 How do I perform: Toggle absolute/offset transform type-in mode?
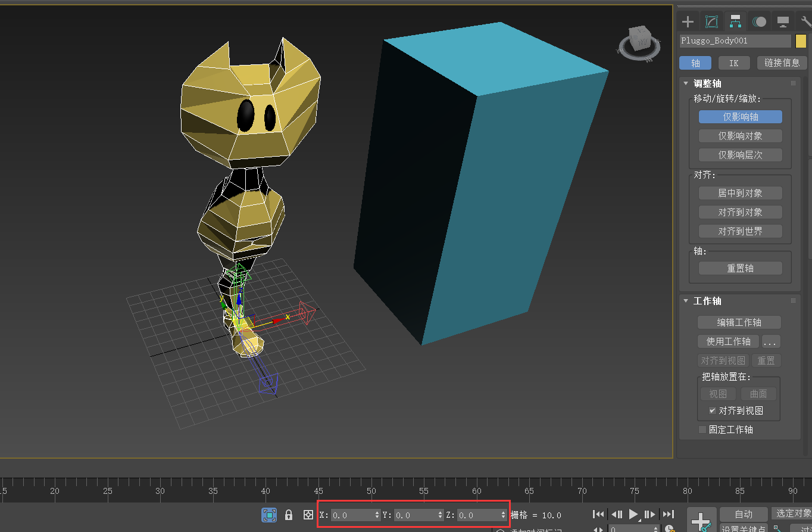coord(307,515)
